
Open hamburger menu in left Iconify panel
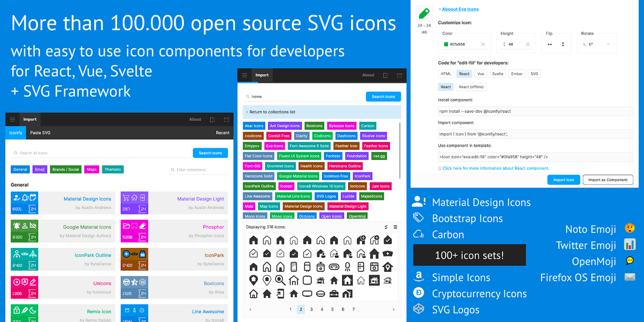[x=12, y=120]
